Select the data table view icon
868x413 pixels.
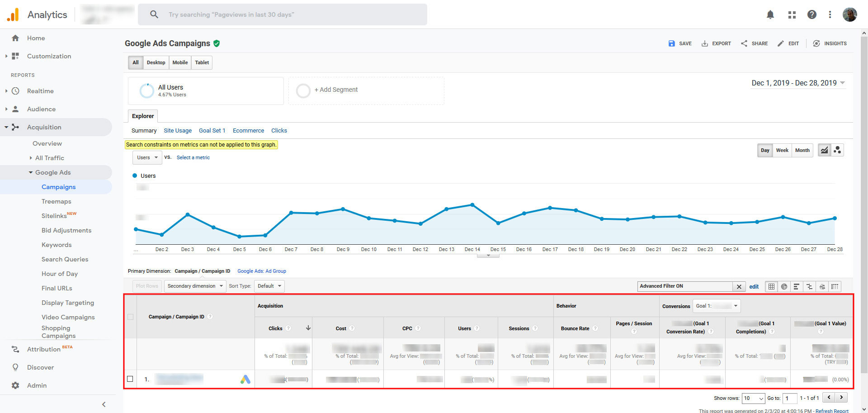coord(771,286)
